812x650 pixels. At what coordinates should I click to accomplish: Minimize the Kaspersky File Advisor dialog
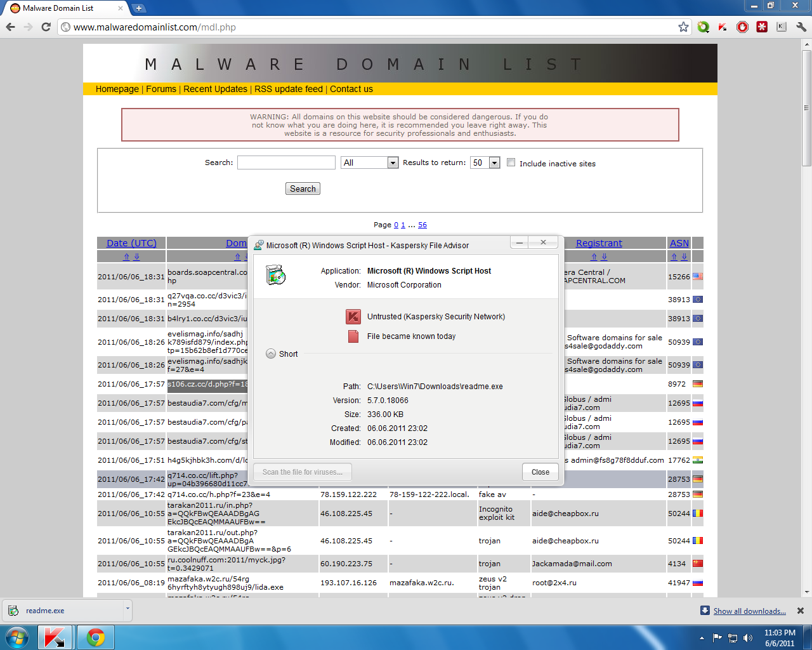[x=520, y=242]
